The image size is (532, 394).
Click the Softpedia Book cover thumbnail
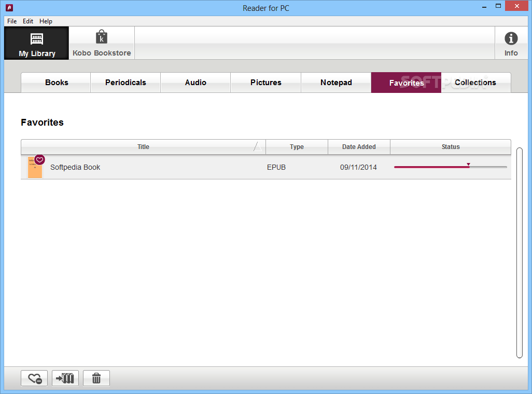tap(35, 167)
